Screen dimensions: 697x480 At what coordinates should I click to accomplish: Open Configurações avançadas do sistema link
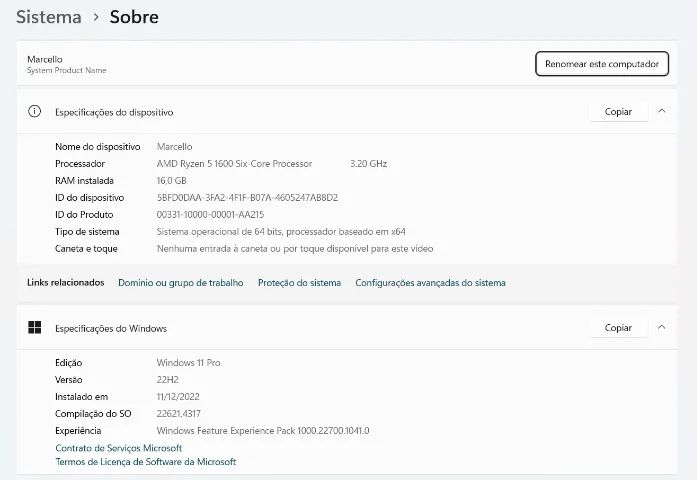pyautogui.click(x=430, y=283)
